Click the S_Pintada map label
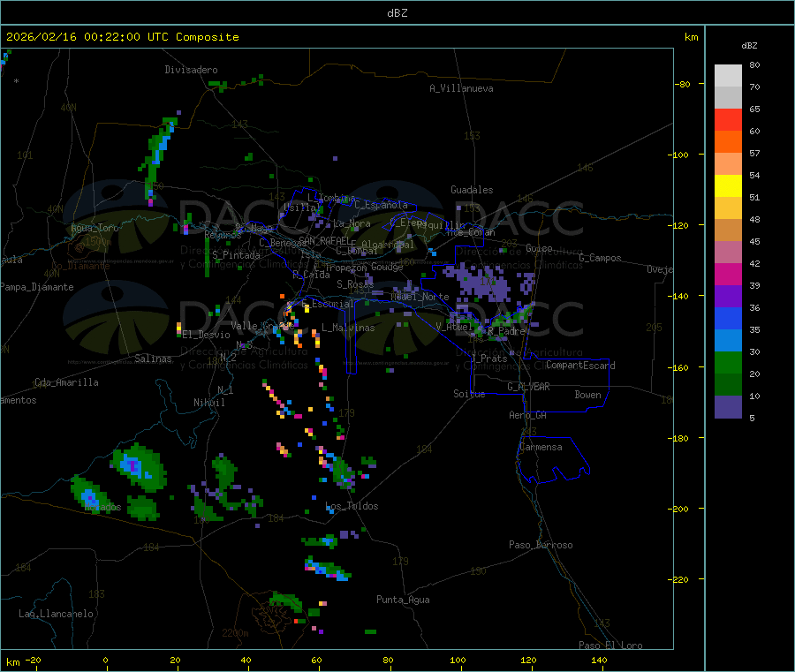 pyautogui.click(x=236, y=255)
